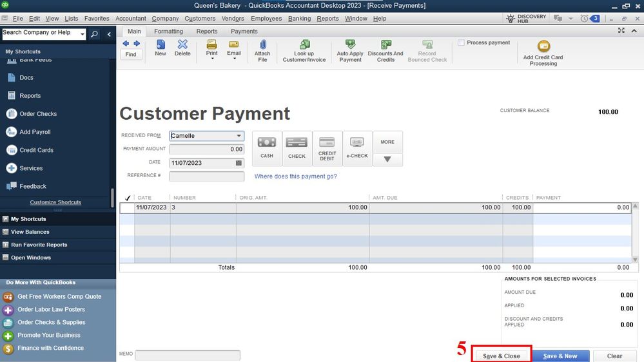Image resolution: width=644 pixels, height=362 pixels.
Task: Select CASH payment method
Action: (267, 148)
